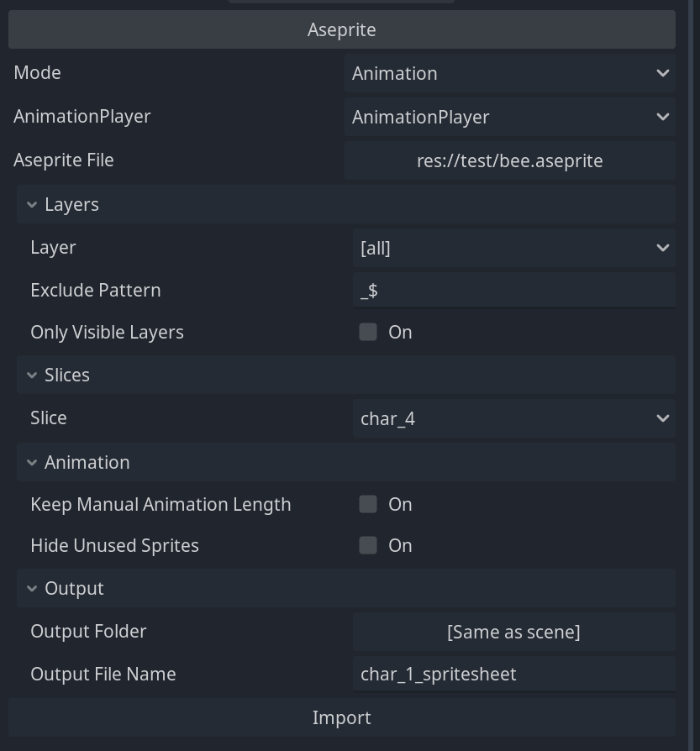Collapse the Slices section chevron

(32, 375)
